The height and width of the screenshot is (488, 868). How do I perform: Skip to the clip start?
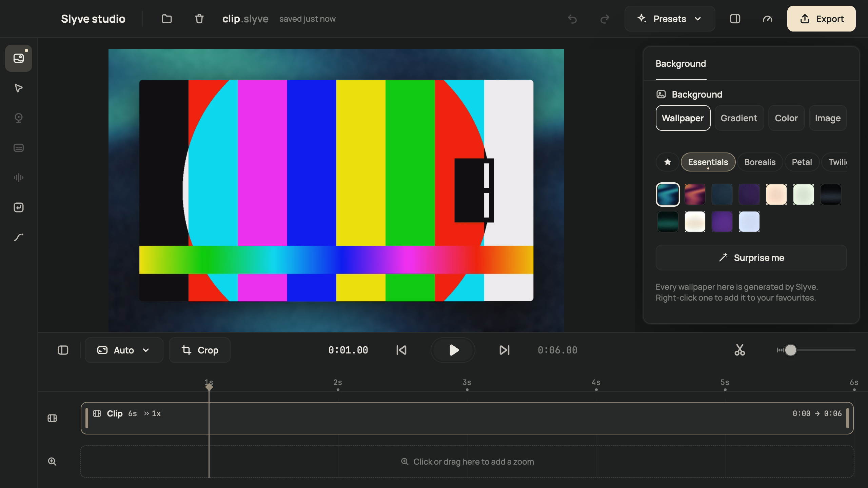pyautogui.click(x=401, y=350)
